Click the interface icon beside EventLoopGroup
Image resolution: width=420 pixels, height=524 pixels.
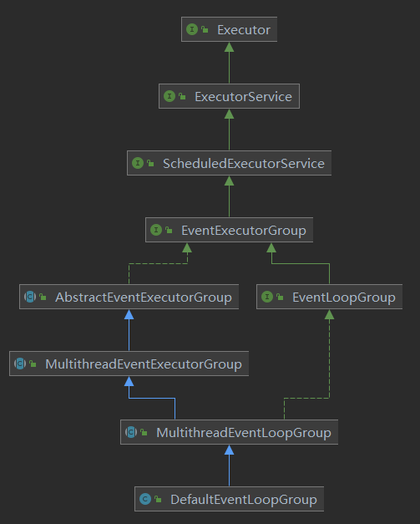267,297
